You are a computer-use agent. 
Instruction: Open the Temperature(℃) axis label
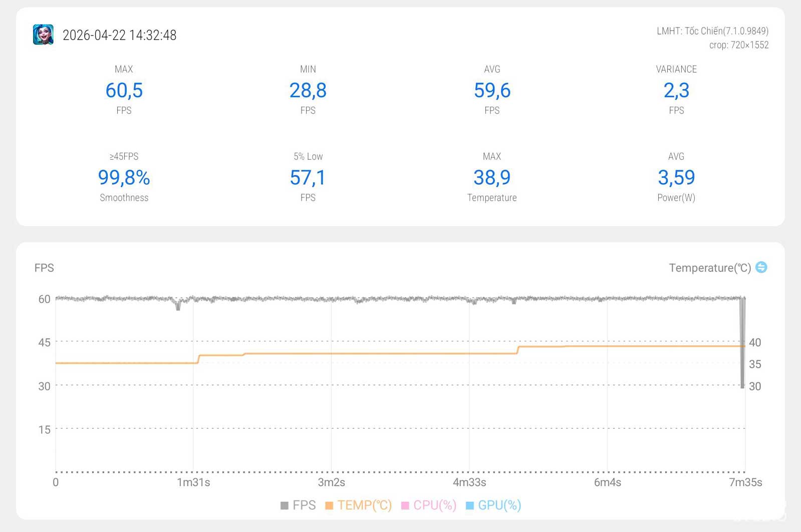click(709, 268)
